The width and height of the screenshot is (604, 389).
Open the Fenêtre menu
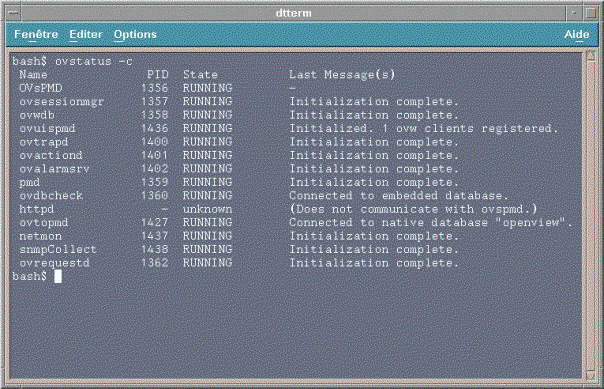pos(36,34)
